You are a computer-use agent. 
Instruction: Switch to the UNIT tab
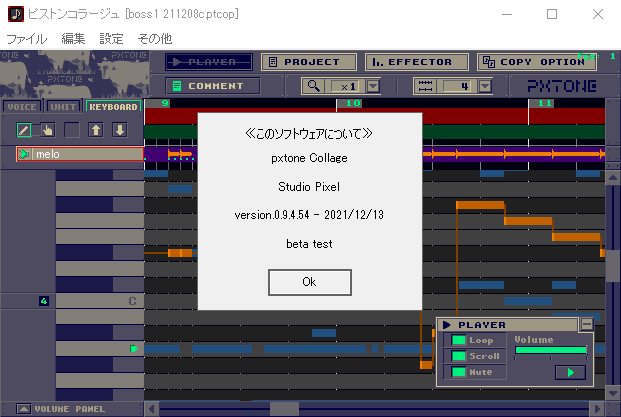63,107
